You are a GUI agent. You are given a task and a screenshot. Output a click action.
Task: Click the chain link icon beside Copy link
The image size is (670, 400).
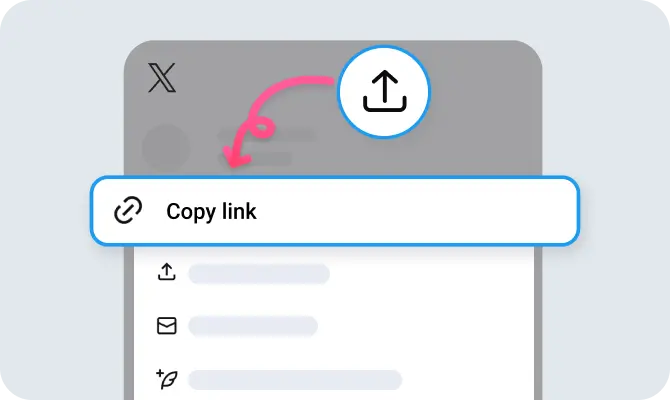(x=128, y=210)
